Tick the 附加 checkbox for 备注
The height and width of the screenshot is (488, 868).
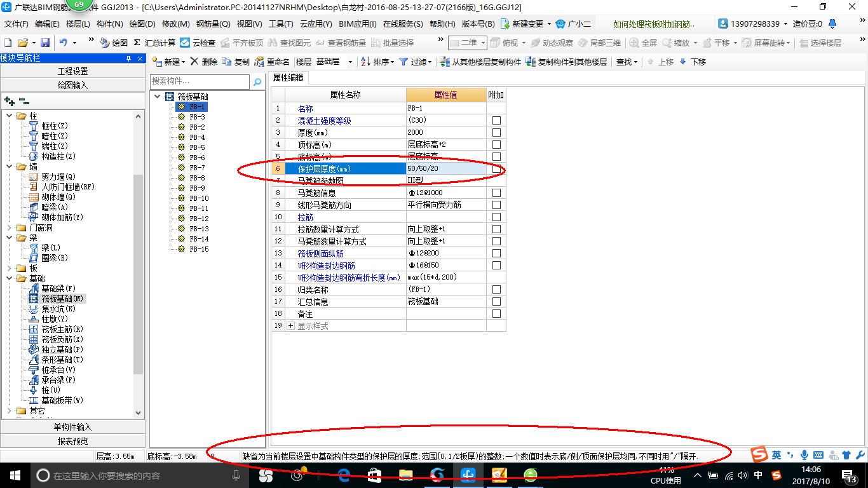coord(496,313)
